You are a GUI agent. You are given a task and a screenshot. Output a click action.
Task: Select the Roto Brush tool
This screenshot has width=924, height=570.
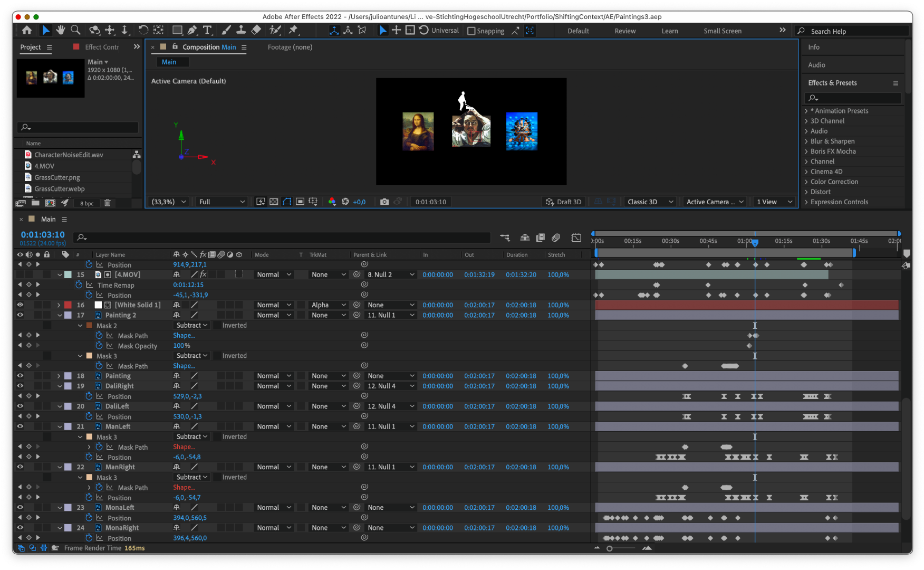click(x=275, y=30)
